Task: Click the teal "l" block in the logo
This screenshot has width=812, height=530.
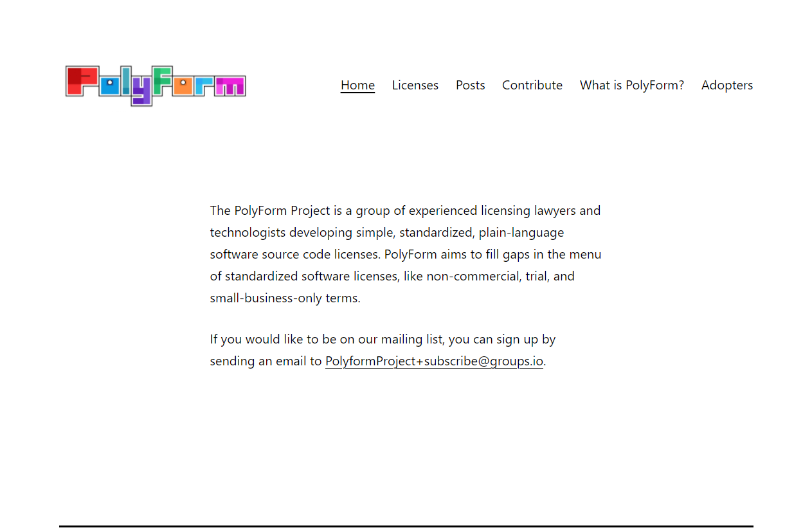Action: (125, 80)
